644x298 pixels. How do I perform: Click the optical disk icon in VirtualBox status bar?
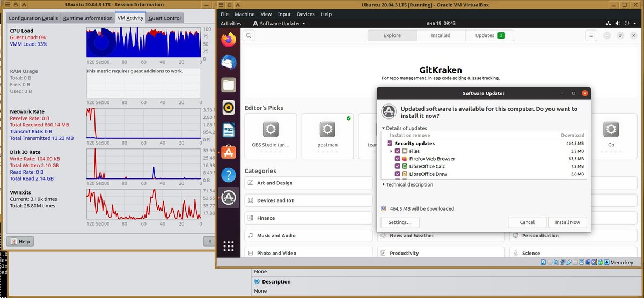point(551,263)
